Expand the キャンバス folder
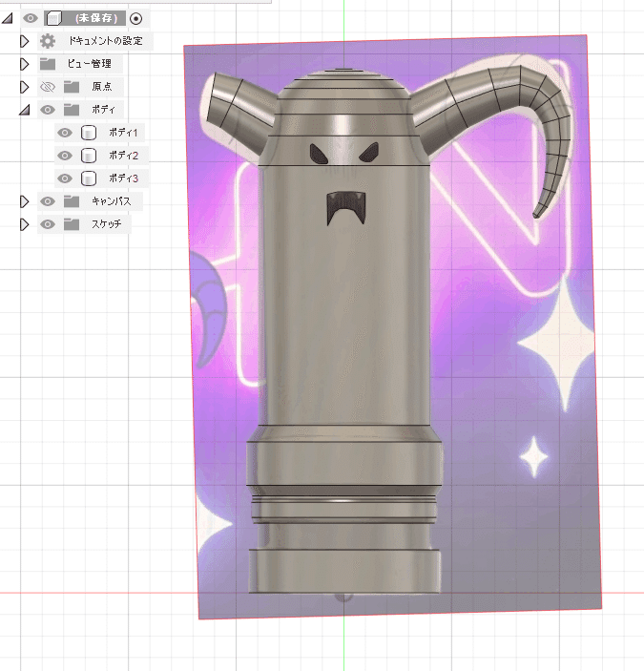This screenshot has height=671, width=644. tap(25, 201)
